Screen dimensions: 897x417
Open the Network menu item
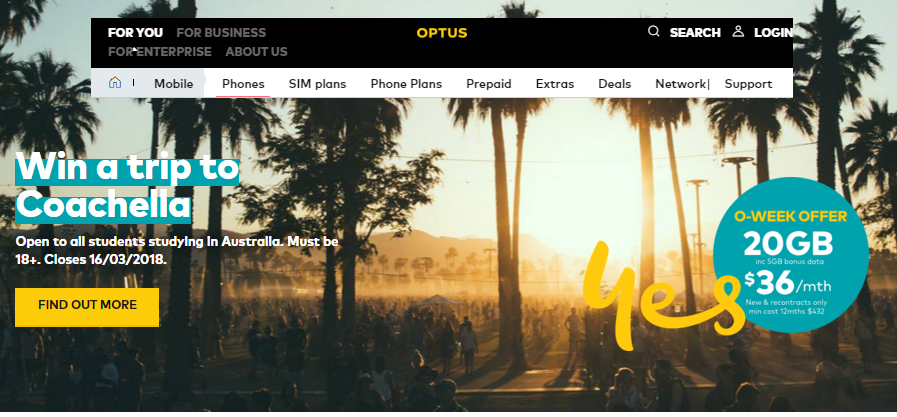pyautogui.click(x=681, y=84)
